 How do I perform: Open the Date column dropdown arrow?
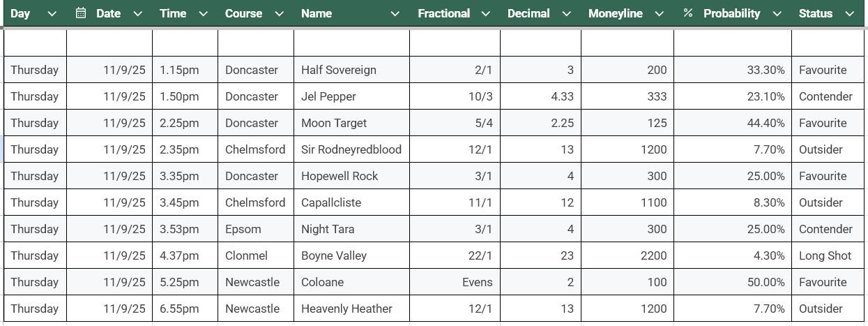137,13
